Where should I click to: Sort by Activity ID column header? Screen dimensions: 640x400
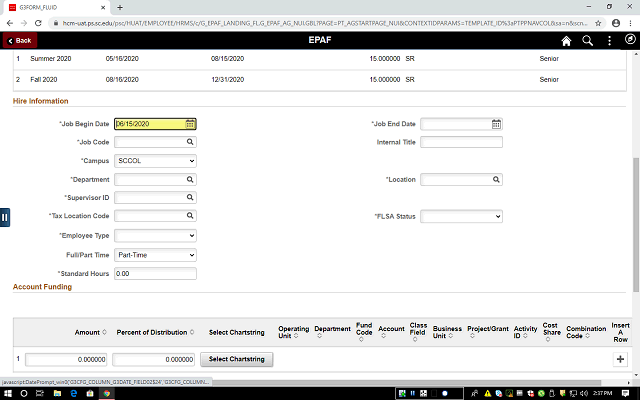525,333
